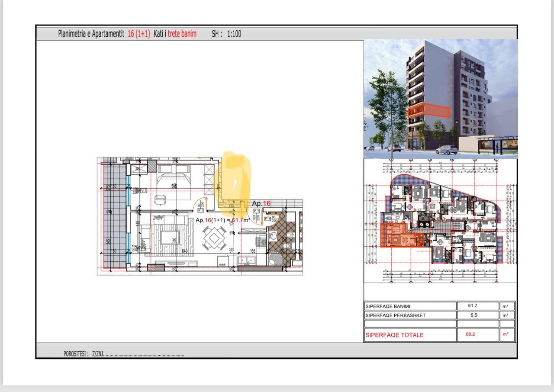Click "Kati i trete banim" in header
The width and height of the screenshot is (554, 392).
pyautogui.click(x=175, y=34)
